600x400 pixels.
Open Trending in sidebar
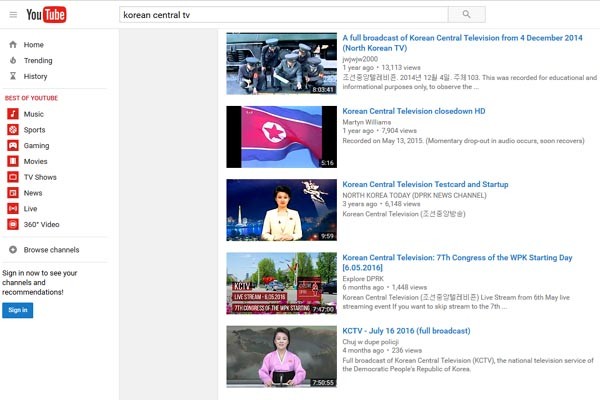point(38,60)
